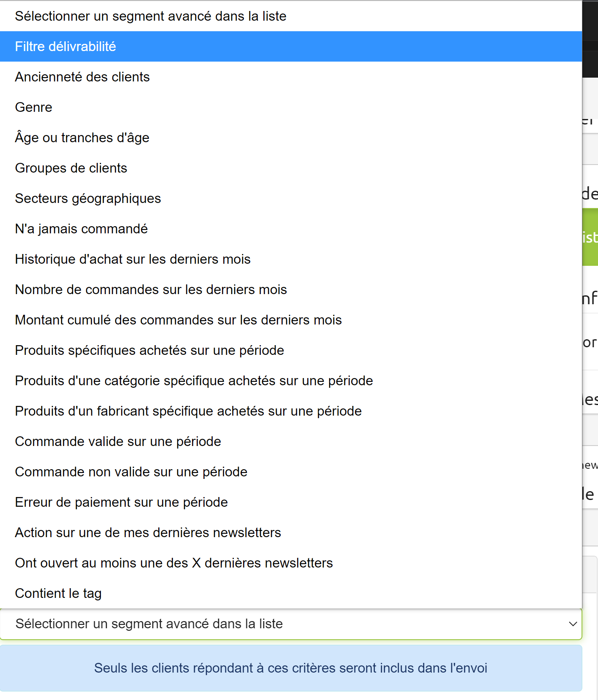Select 'Commande valide sur une période'

point(291,441)
